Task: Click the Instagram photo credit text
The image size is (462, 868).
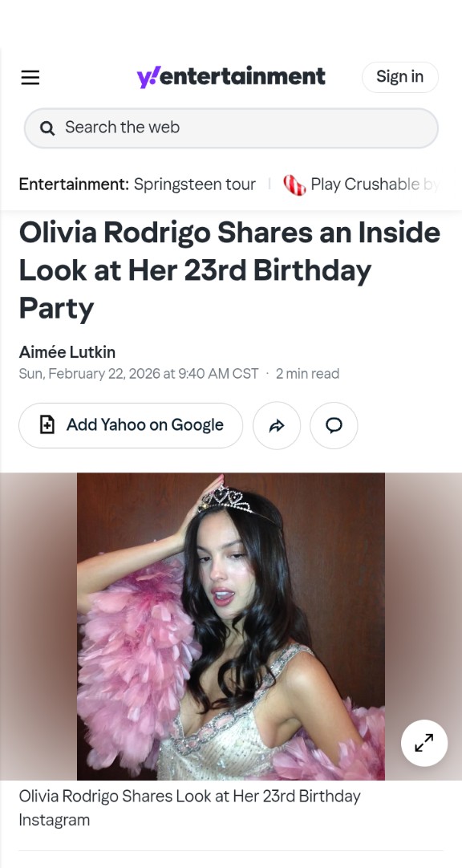Action: [x=55, y=820]
